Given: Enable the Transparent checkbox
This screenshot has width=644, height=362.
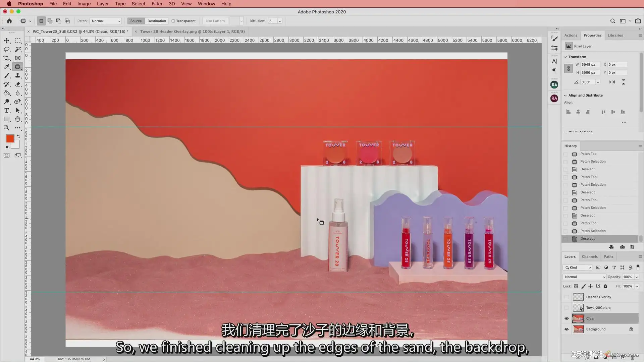Looking at the screenshot, I should (x=173, y=21).
